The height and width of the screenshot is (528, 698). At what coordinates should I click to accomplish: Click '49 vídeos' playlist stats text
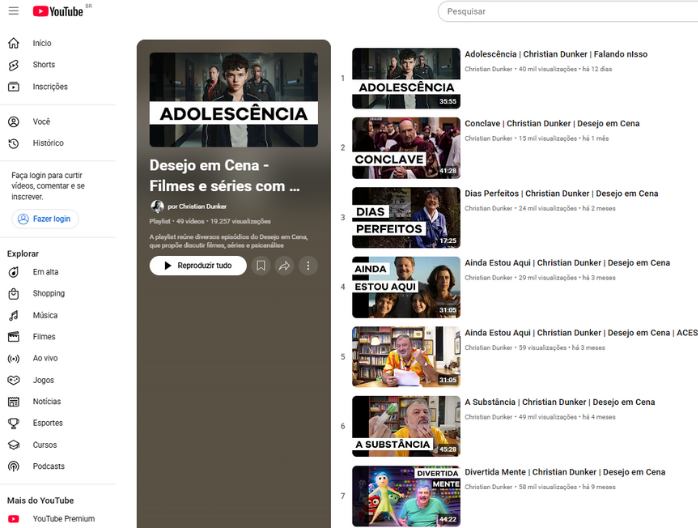190,221
